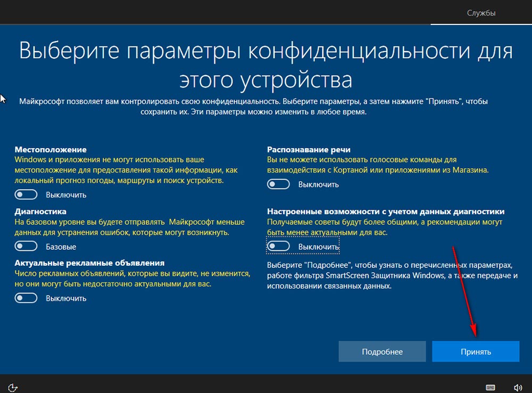Toggle the Местоположение location switch
This screenshot has width=532, height=393.
(26, 194)
